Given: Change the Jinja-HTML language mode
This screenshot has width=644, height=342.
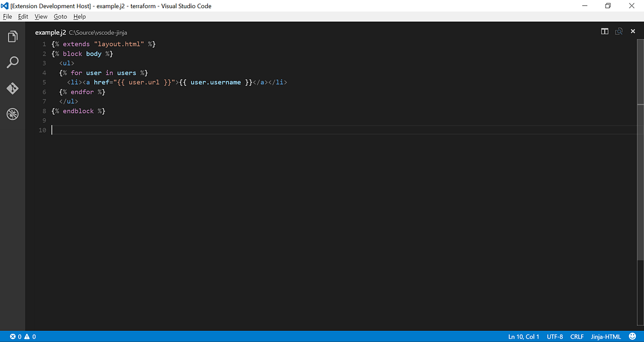Looking at the screenshot, I should [x=605, y=336].
